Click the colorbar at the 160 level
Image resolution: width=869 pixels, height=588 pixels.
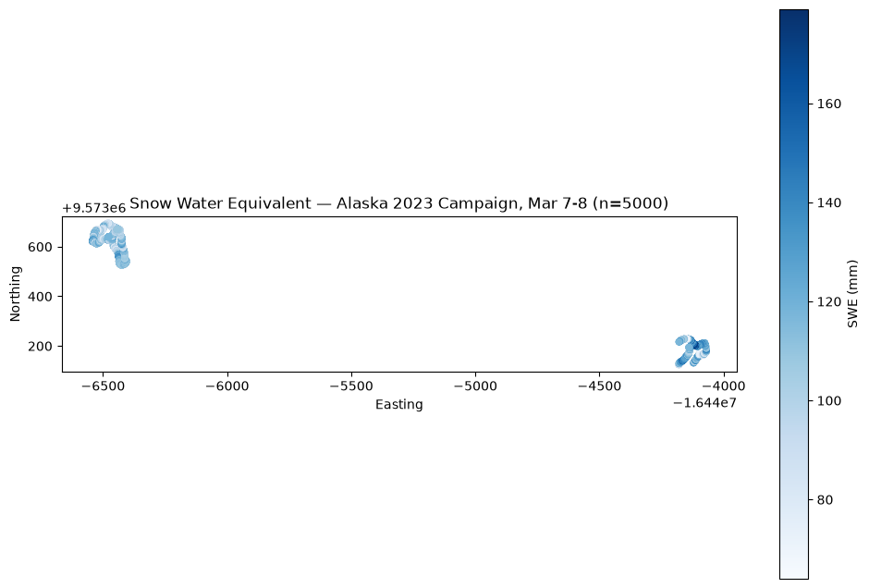793,104
